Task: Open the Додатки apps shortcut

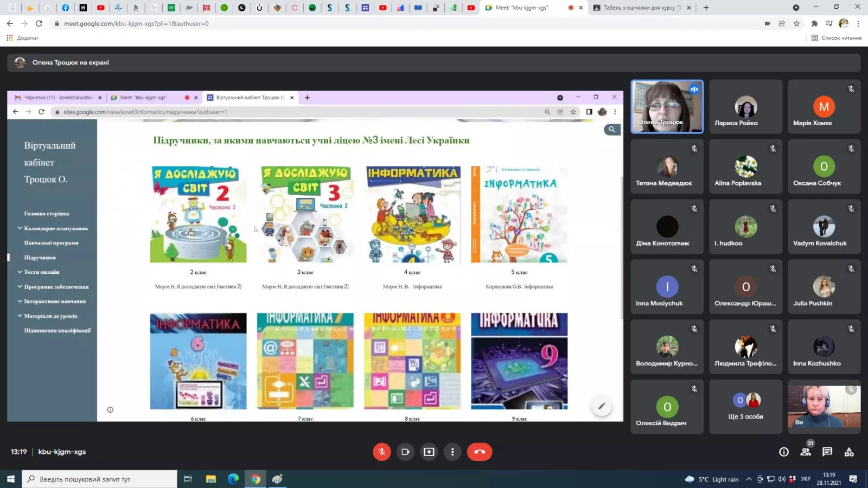Action: point(22,38)
